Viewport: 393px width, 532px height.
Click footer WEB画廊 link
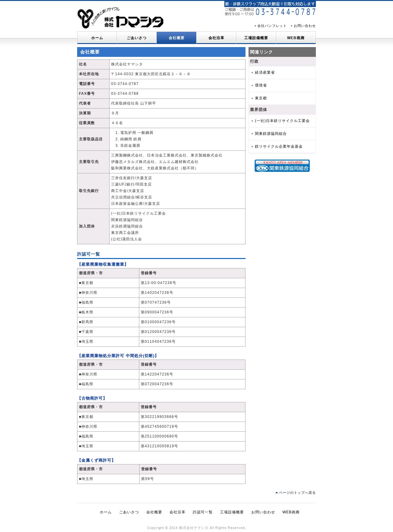click(x=291, y=512)
